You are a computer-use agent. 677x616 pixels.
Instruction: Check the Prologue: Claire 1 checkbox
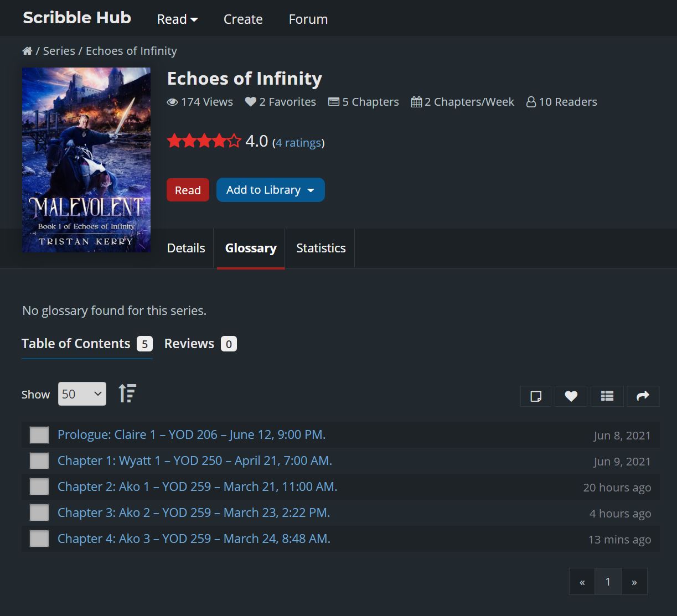pos(39,435)
